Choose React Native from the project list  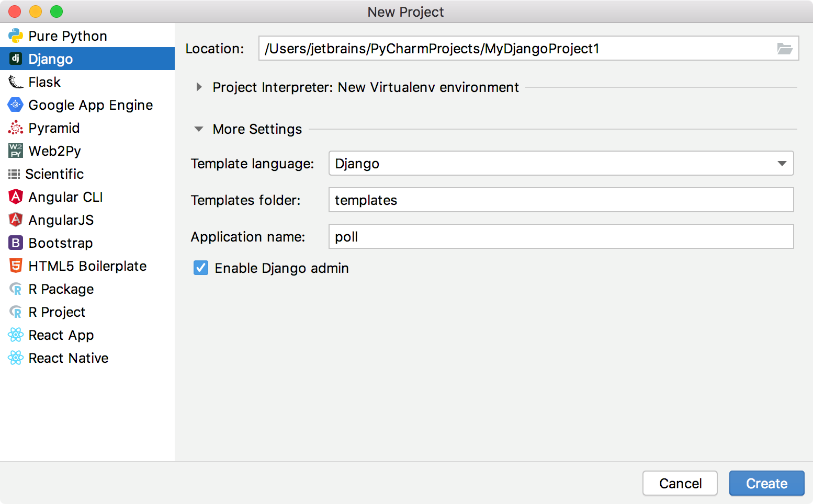tap(68, 358)
